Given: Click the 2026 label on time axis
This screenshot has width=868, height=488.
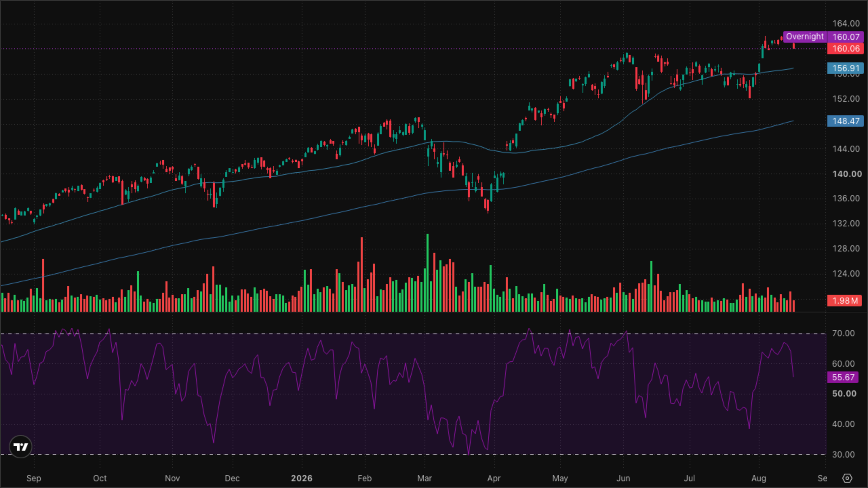Looking at the screenshot, I should pyautogui.click(x=301, y=479).
